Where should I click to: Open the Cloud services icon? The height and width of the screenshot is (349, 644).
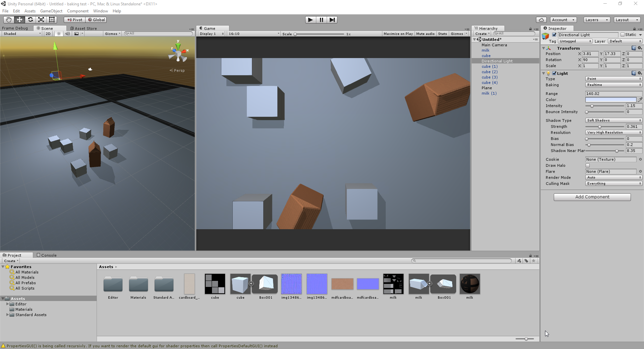click(x=541, y=20)
